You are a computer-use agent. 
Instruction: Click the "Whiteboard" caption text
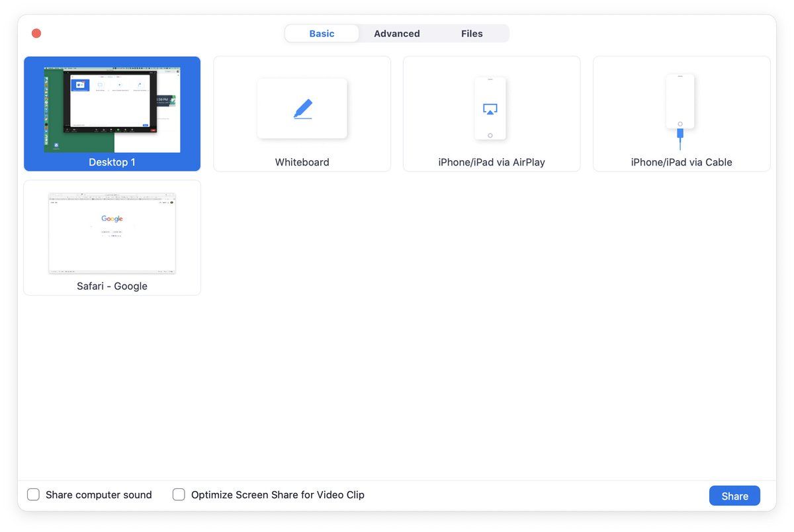click(x=302, y=162)
